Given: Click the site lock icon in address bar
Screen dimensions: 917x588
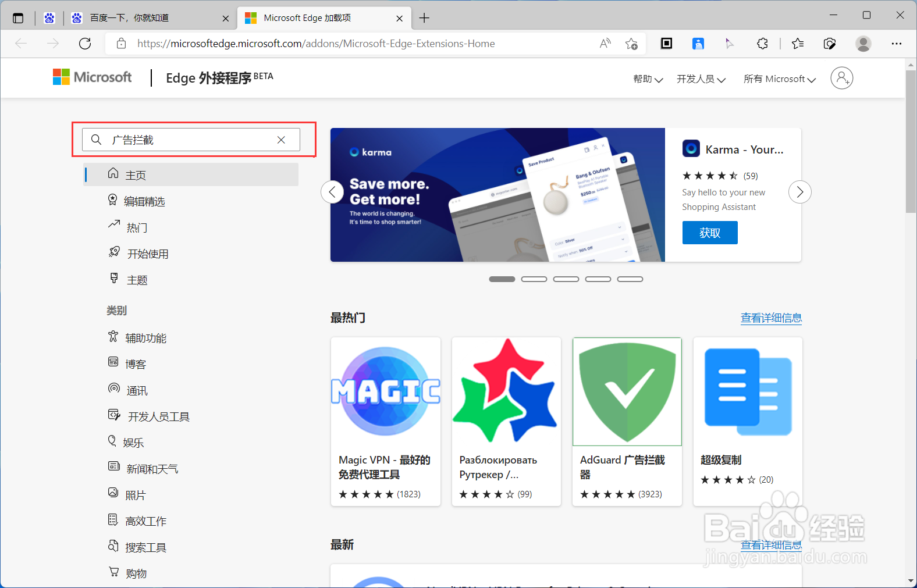Looking at the screenshot, I should pyautogui.click(x=121, y=44).
